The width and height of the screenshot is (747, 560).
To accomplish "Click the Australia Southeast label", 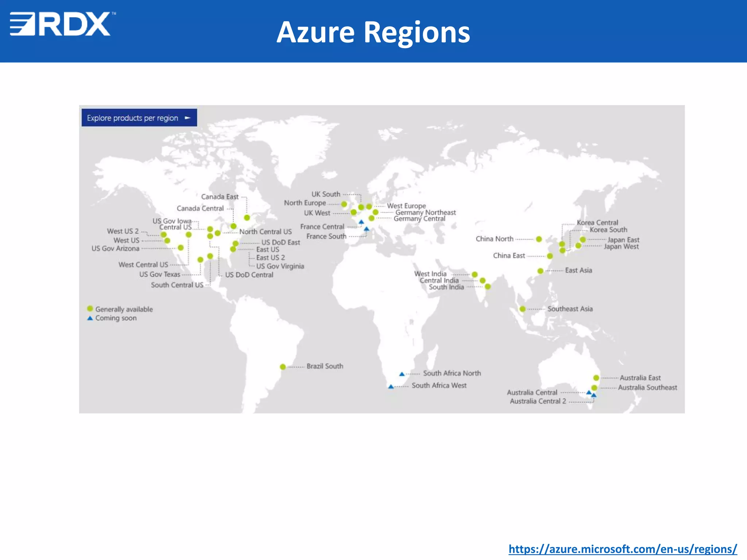I will click(647, 388).
